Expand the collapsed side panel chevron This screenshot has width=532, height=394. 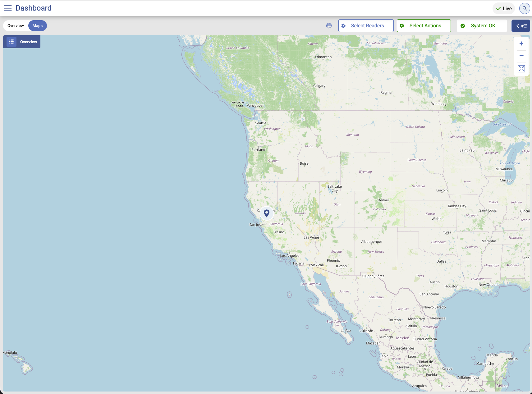click(x=521, y=26)
